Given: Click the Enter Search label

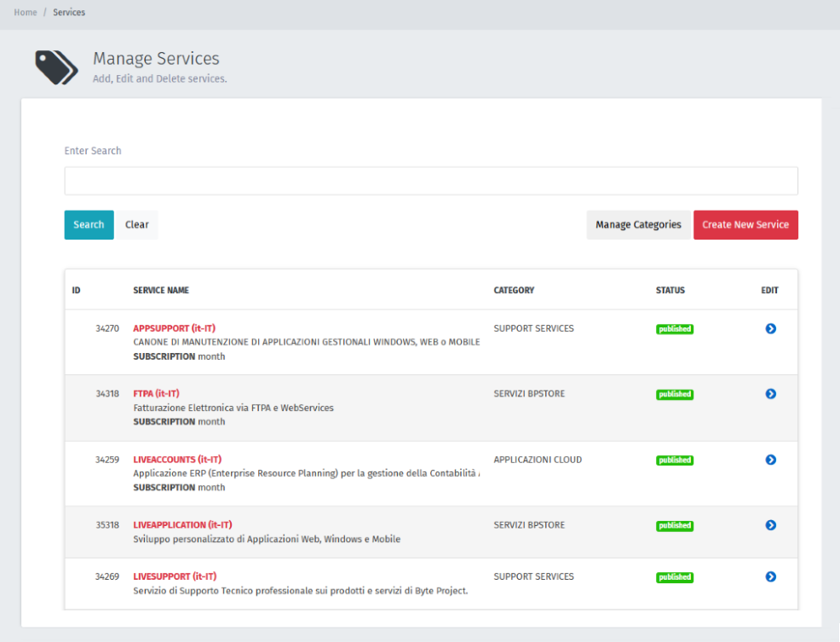Looking at the screenshot, I should coord(93,151).
